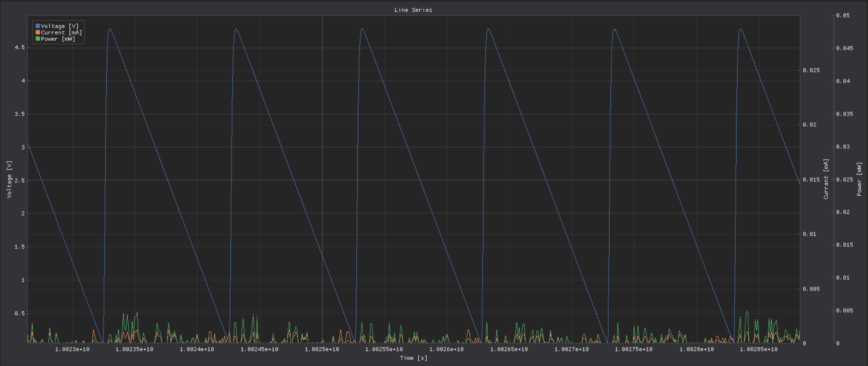The width and height of the screenshot is (868, 366).
Task: Click the x-axis tick '1.00255e+10'
Action: tap(384, 349)
